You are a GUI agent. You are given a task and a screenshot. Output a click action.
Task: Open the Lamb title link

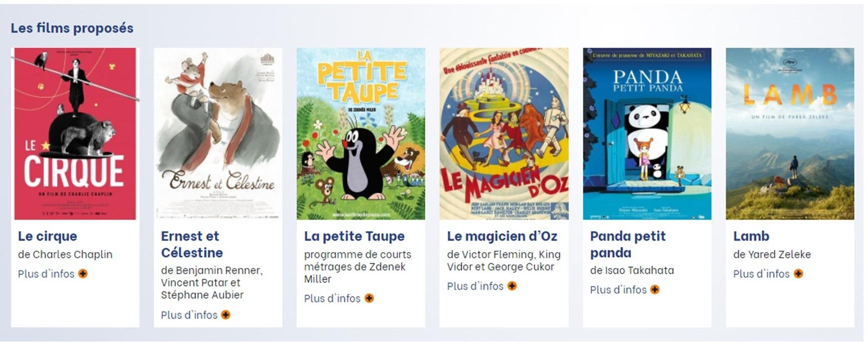751,236
